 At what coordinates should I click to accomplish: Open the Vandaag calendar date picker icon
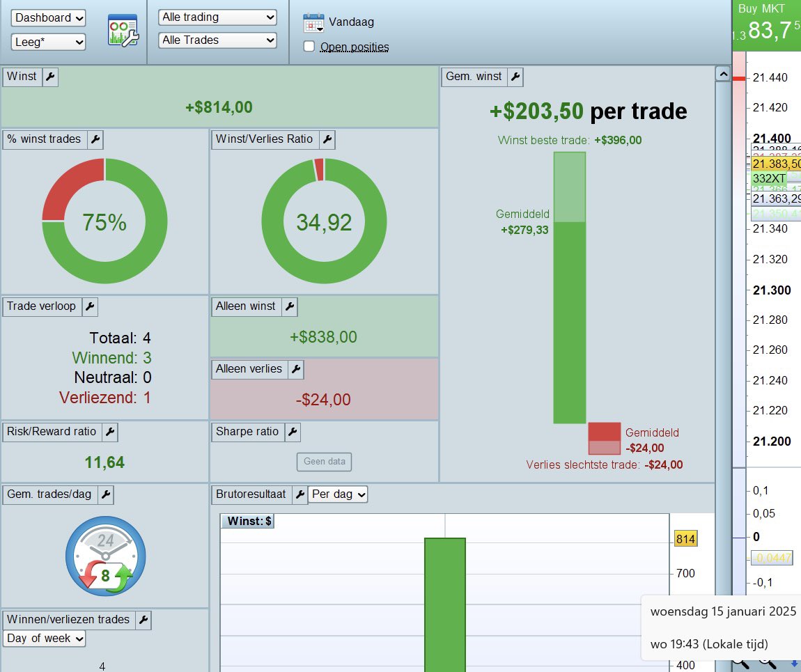tap(313, 23)
